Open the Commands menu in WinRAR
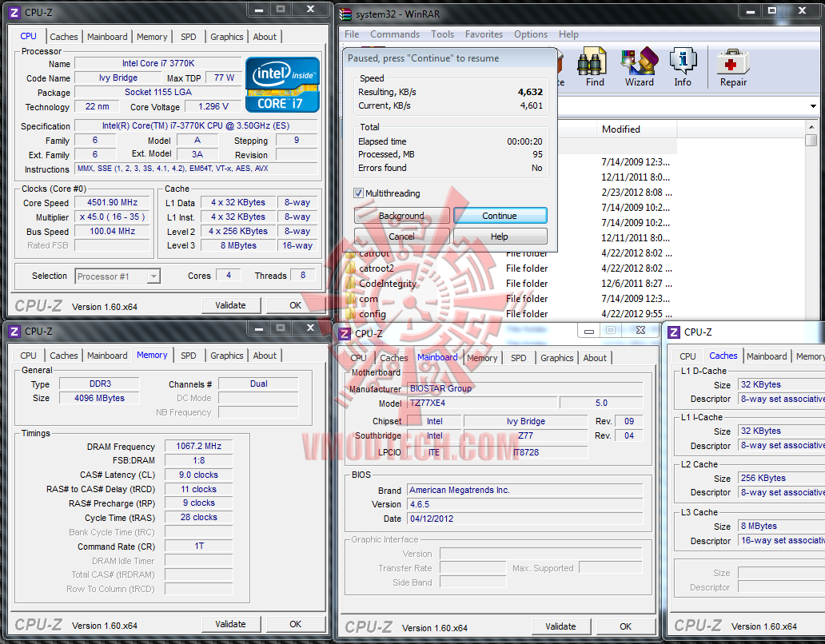 coord(395,34)
